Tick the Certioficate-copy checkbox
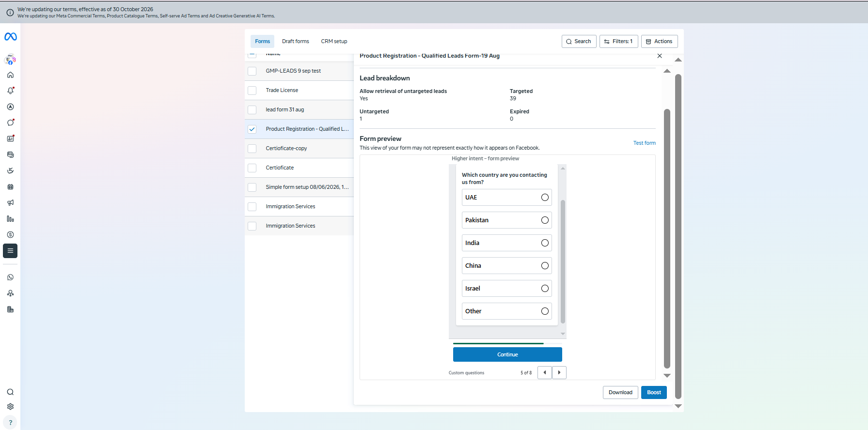Image resolution: width=868 pixels, height=430 pixels. pyautogui.click(x=252, y=149)
